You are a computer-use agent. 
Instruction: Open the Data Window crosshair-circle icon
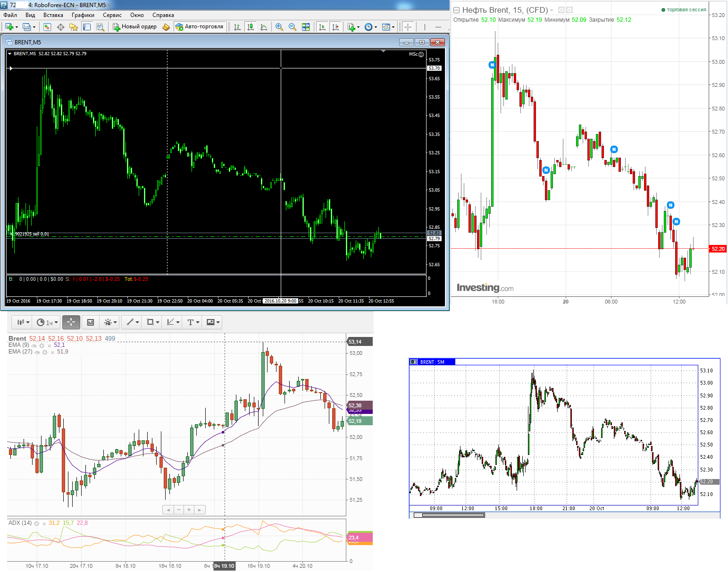pos(60,27)
